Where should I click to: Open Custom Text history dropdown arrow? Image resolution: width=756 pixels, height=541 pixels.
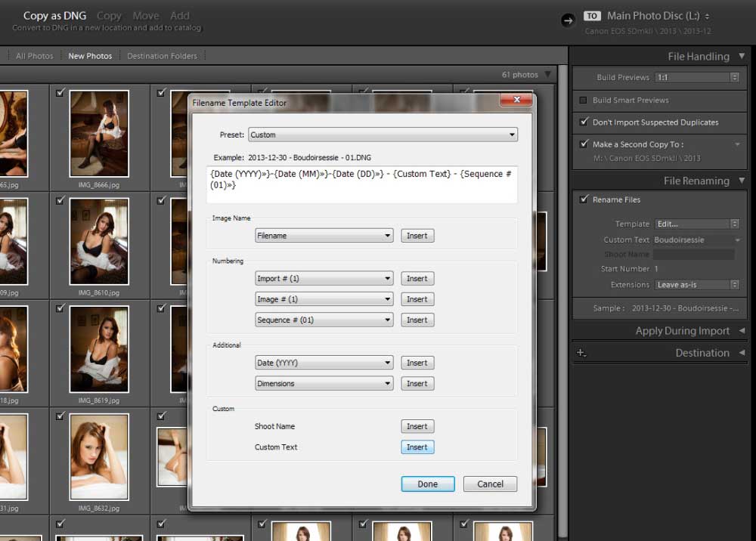coord(737,240)
